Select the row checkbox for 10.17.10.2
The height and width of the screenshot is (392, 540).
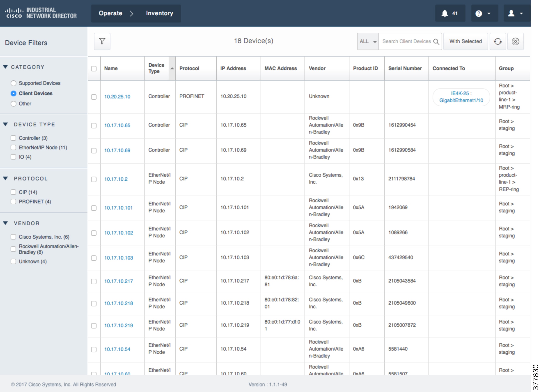point(94,179)
